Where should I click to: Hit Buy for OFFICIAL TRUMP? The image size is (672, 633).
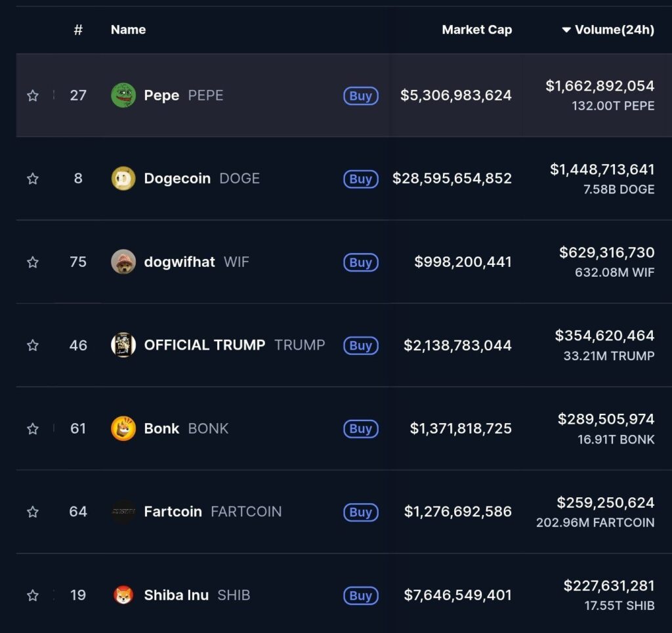click(x=361, y=345)
